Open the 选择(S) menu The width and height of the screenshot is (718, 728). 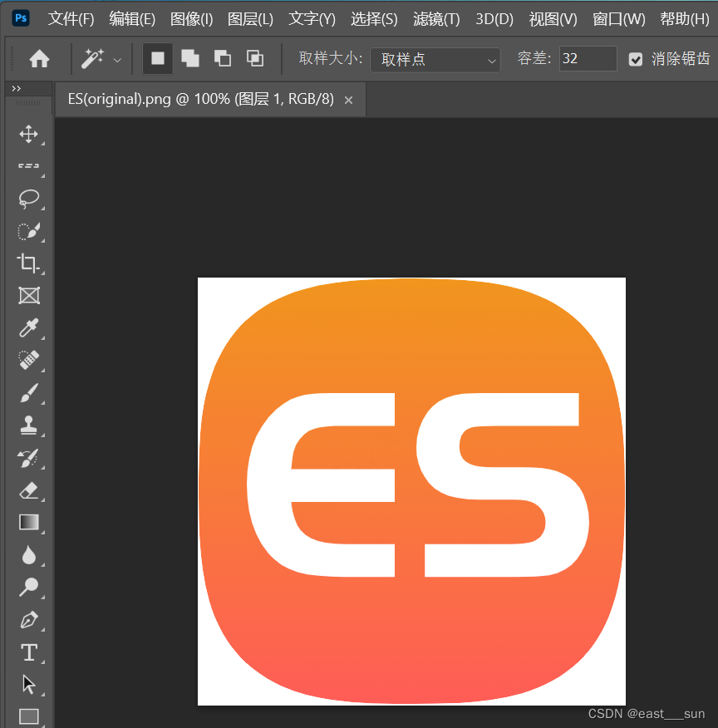pos(374,19)
